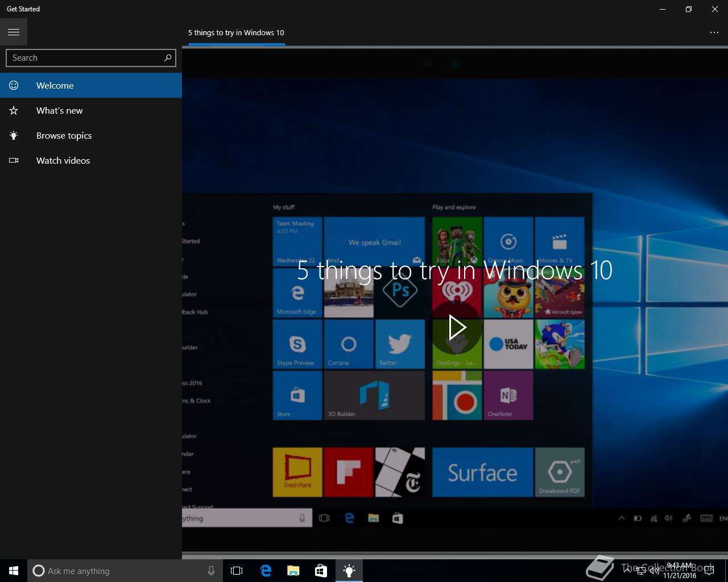Image resolution: width=728 pixels, height=582 pixels.
Task: Open the hamburger navigation menu
Action: [14, 32]
